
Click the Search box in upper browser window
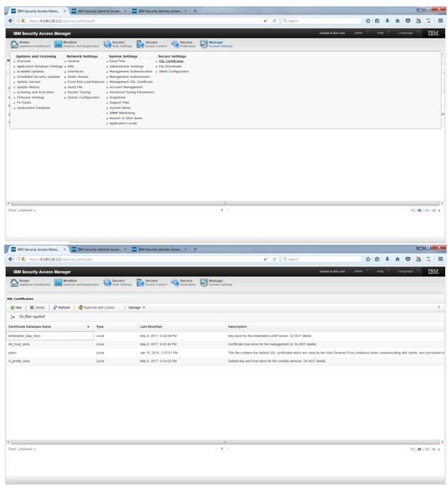[322, 21]
